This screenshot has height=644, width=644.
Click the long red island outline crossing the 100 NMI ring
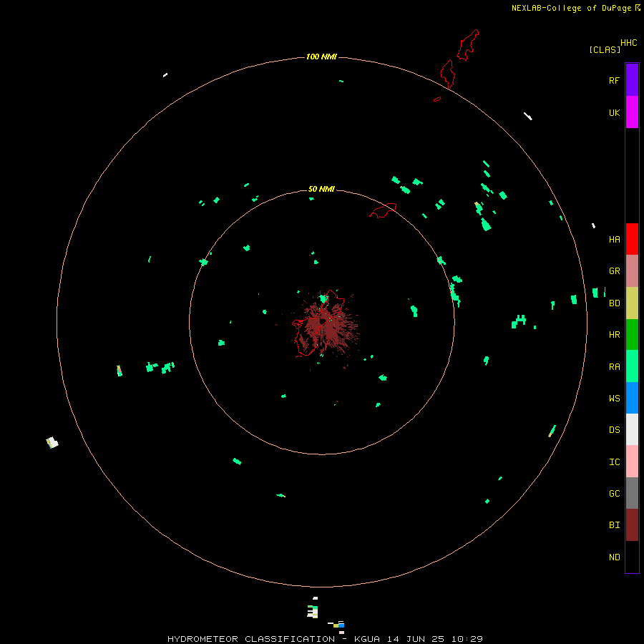(x=448, y=74)
